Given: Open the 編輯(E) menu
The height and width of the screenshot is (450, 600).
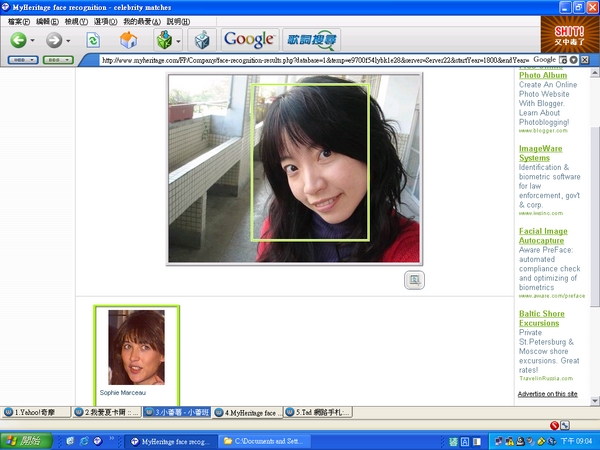Looking at the screenshot, I should [x=47, y=21].
